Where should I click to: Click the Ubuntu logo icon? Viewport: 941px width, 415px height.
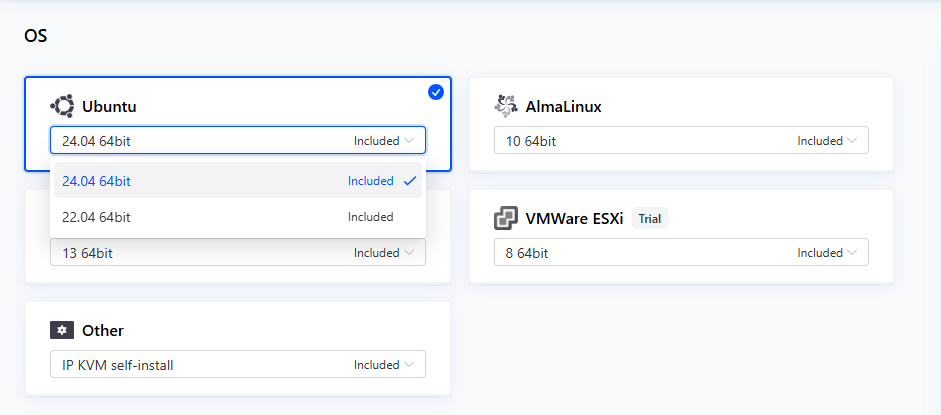click(62, 106)
